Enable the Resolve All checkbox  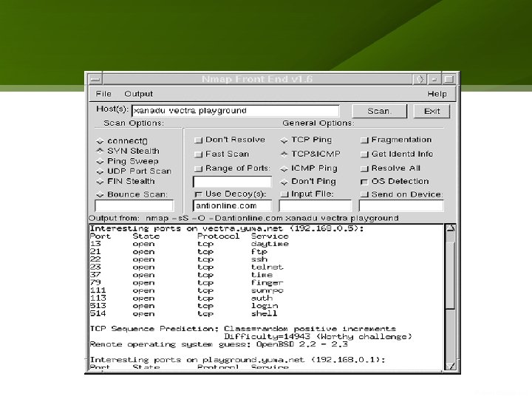364,168
